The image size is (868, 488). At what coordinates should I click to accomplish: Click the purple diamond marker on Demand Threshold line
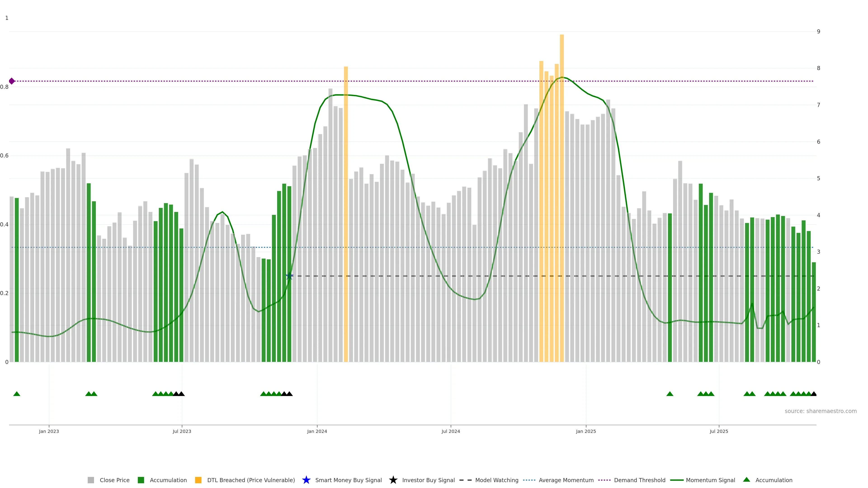pos(12,81)
